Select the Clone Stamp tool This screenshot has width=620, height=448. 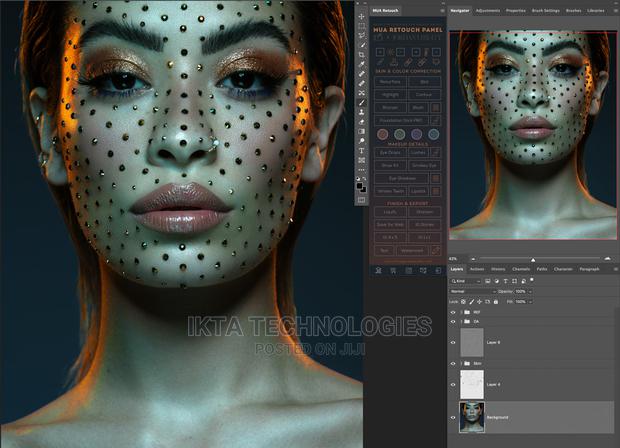361,112
